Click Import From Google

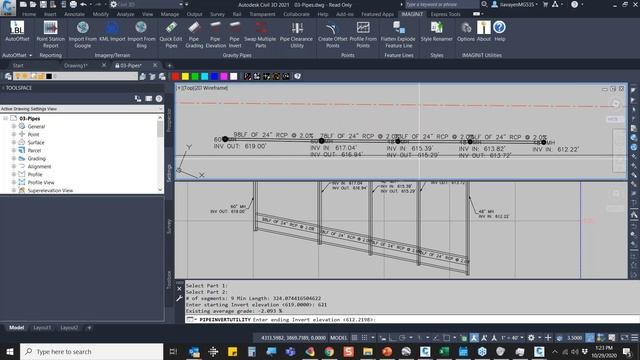[82, 35]
